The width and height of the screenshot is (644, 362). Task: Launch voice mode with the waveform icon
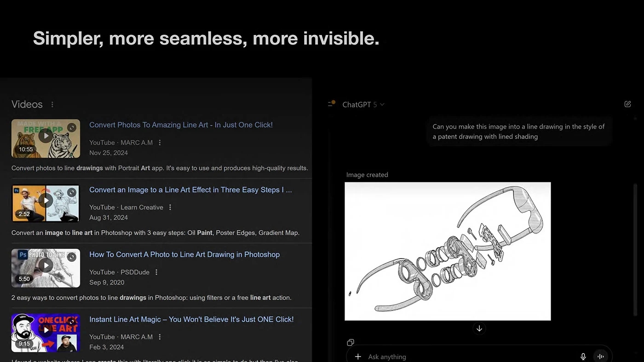601,356
